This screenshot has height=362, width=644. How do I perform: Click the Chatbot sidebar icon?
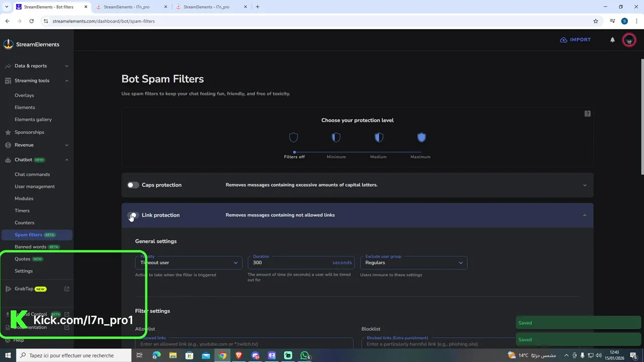click(8, 160)
